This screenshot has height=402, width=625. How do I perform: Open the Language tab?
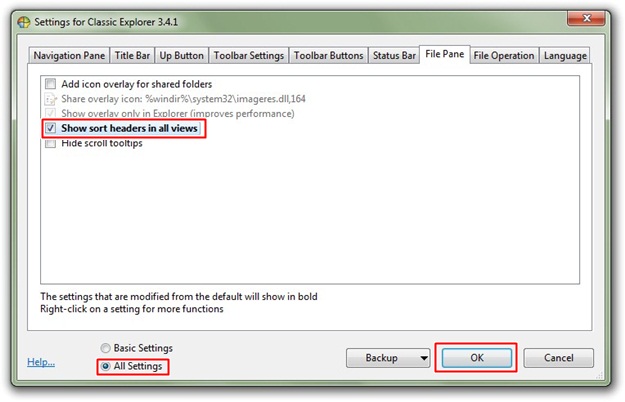click(x=565, y=55)
